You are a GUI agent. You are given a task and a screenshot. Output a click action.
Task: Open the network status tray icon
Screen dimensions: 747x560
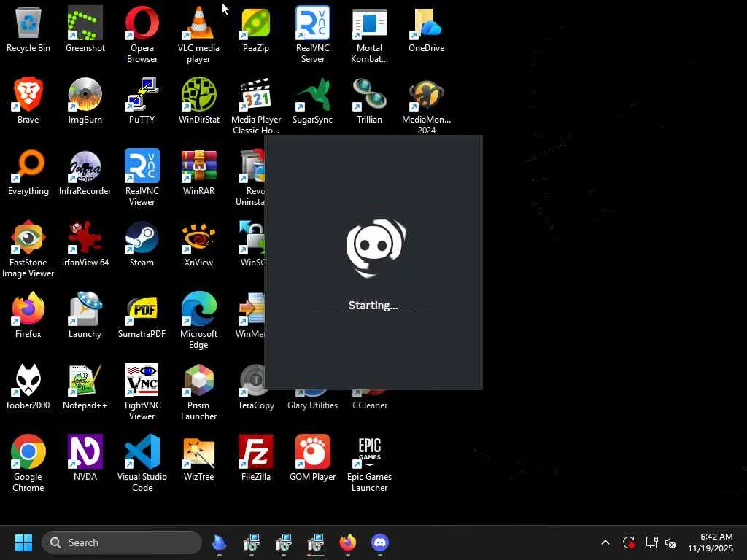[x=651, y=542]
